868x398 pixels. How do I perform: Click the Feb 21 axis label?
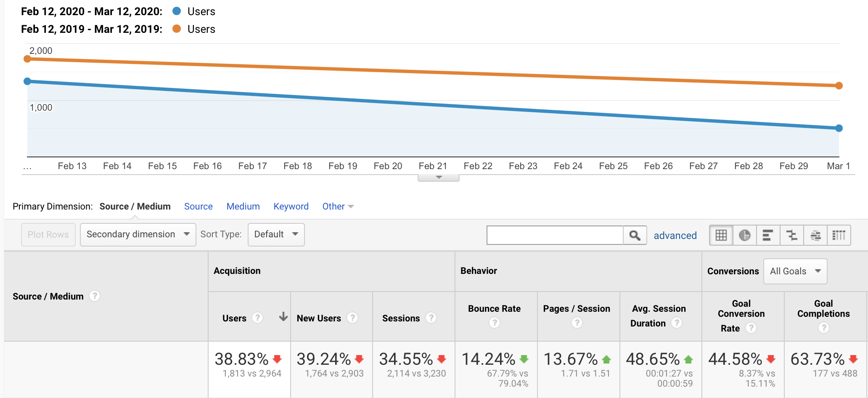pos(433,166)
